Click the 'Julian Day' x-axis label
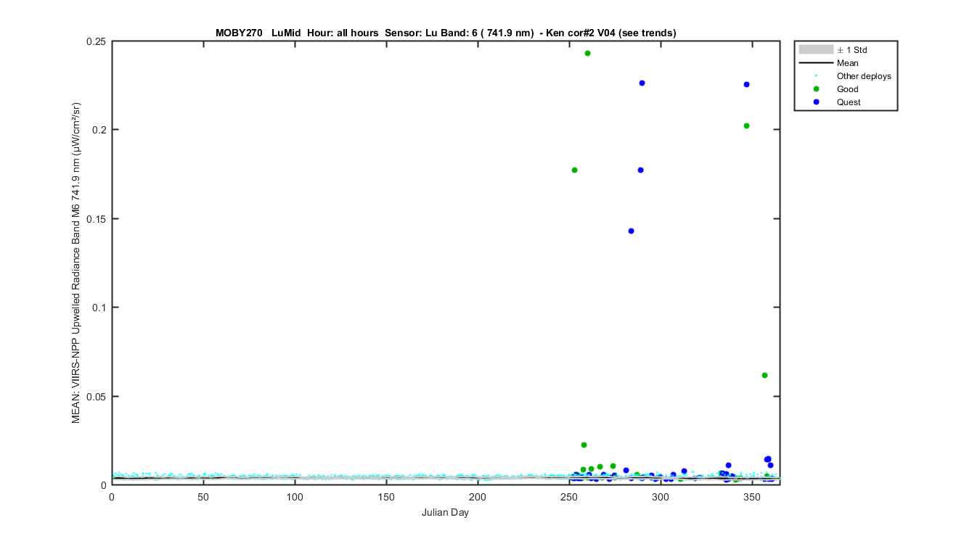Image resolution: width=980 pixels, height=544 pixels. coord(445,513)
